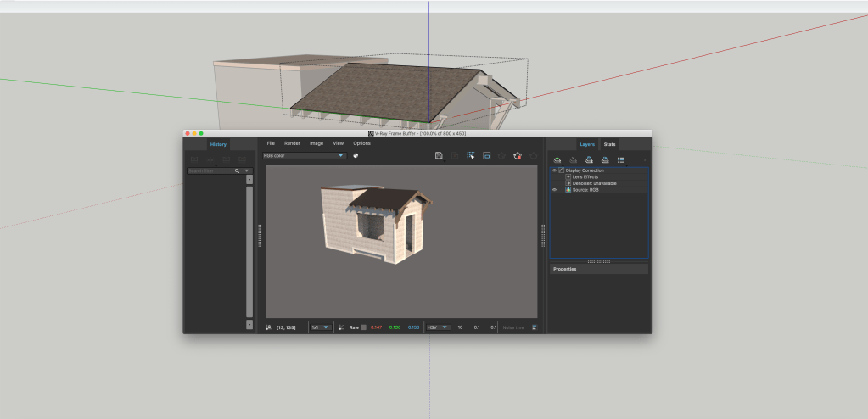The image size is (868, 419).
Task: Toggle the Raw color swatch box
Action: (363, 327)
